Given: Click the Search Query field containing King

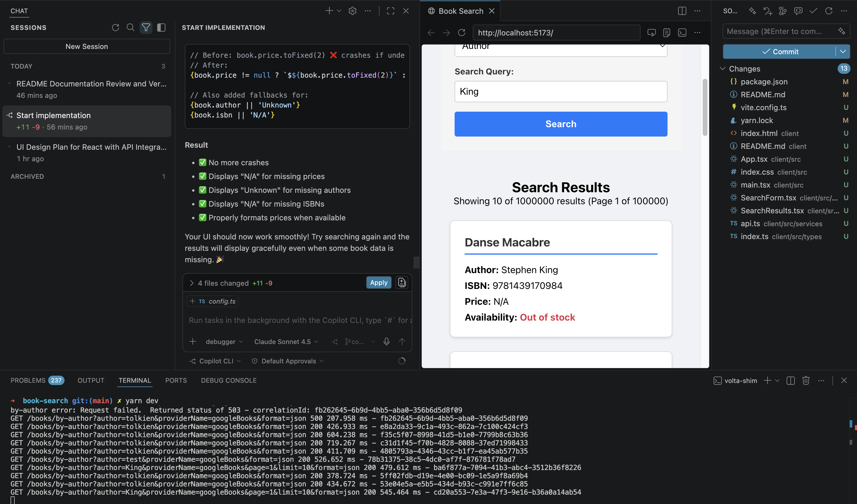Looking at the screenshot, I should coord(561,91).
